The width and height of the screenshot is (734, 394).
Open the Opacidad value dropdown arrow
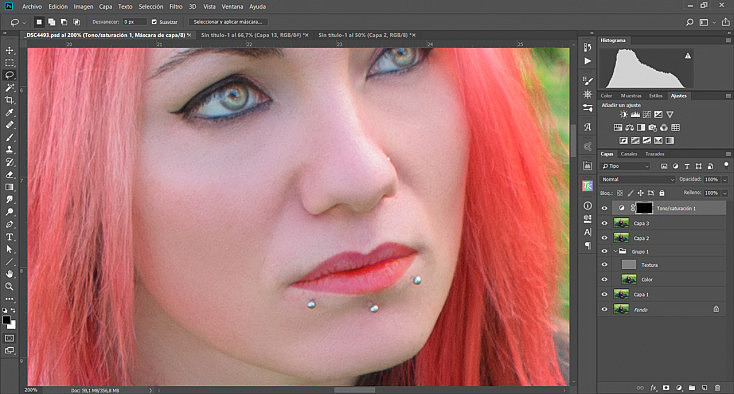(725, 180)
